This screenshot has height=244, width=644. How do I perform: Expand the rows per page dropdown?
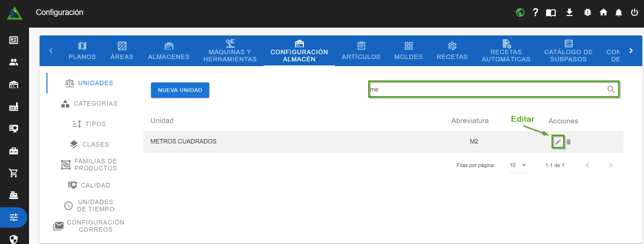click(519, 165)
